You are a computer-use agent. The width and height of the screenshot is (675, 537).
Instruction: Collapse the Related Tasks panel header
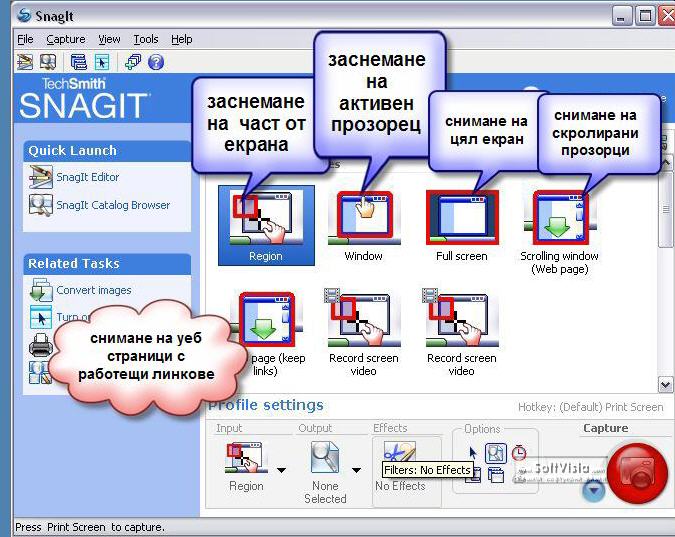tap(107, 264)
